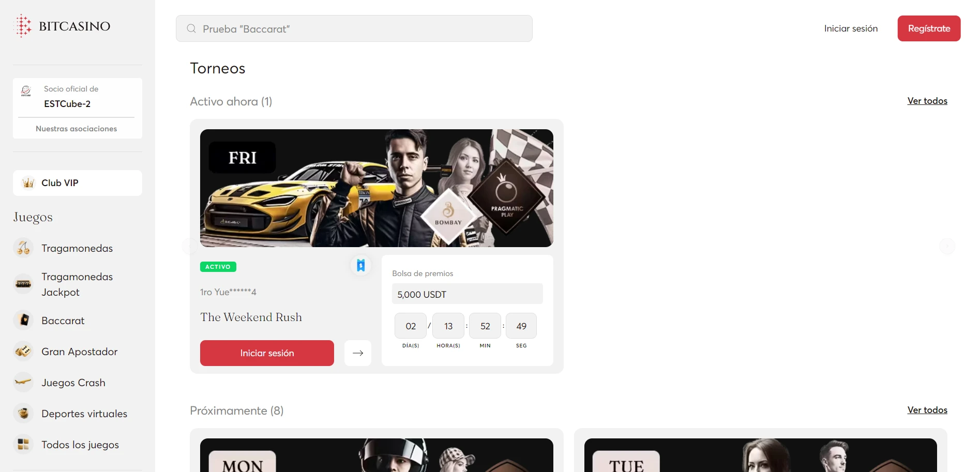Click the hours countdown box 13

448,326
